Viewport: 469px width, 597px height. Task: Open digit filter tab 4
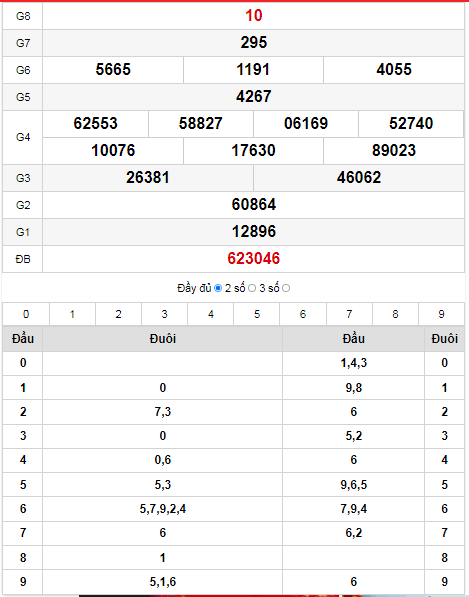click(211, 314)
